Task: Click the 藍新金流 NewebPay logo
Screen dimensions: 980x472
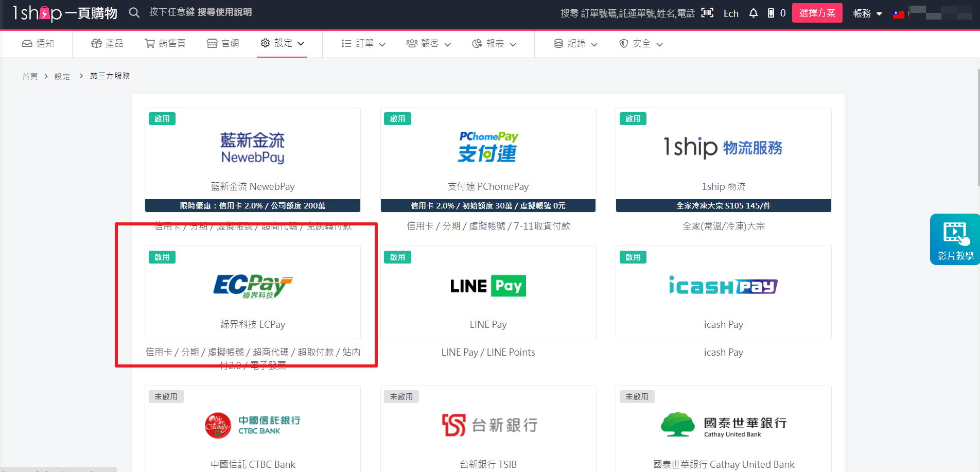Action: click(x=253, y=148)
